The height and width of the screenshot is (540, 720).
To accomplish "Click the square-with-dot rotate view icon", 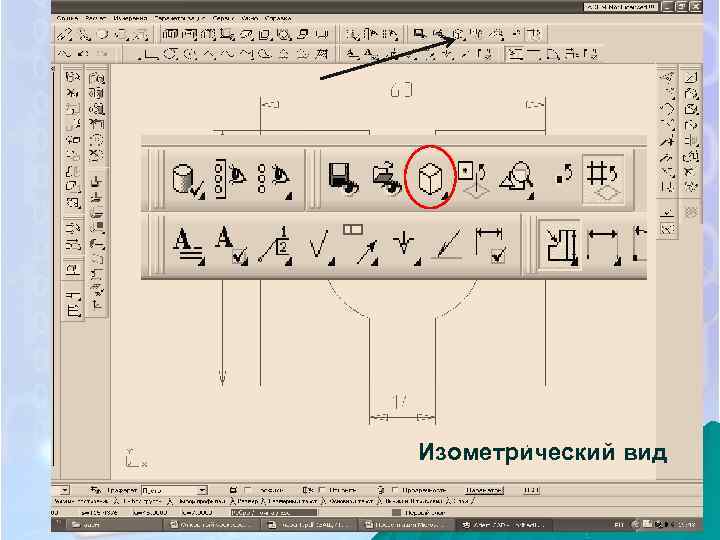I will point(473,179).
